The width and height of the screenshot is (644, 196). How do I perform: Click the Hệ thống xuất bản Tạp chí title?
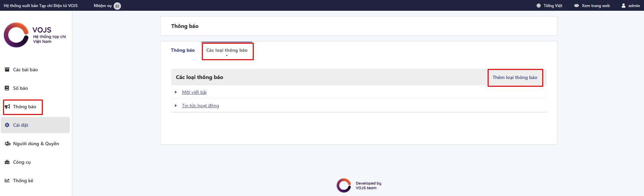pyautogui.click(x=41, y=6)
